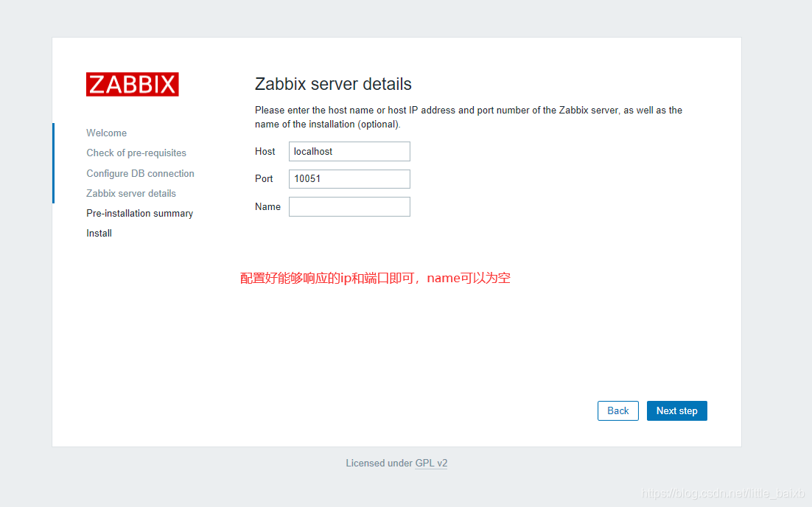Select Zabbix server details sidebar step
Image resolution: width=812 pixels, height=507 pixels.
(x=131, y=193)
